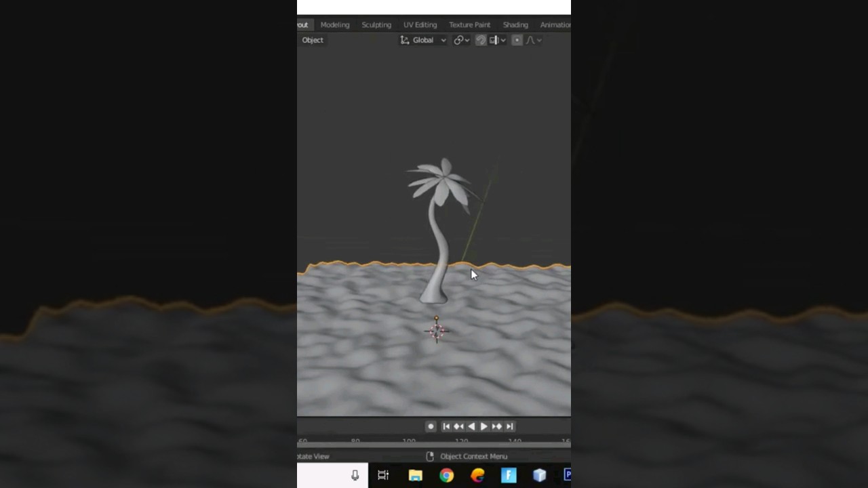This screenshot has width=868, height=488.
Task: Open the Texture Paint workspace tab
Action: click(x=469, y=24)
